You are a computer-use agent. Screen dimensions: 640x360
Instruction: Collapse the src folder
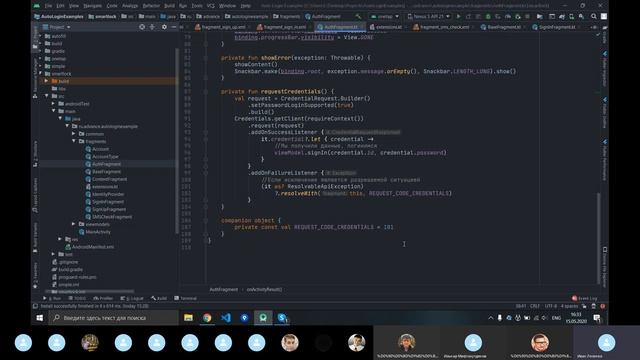(47, 96)
